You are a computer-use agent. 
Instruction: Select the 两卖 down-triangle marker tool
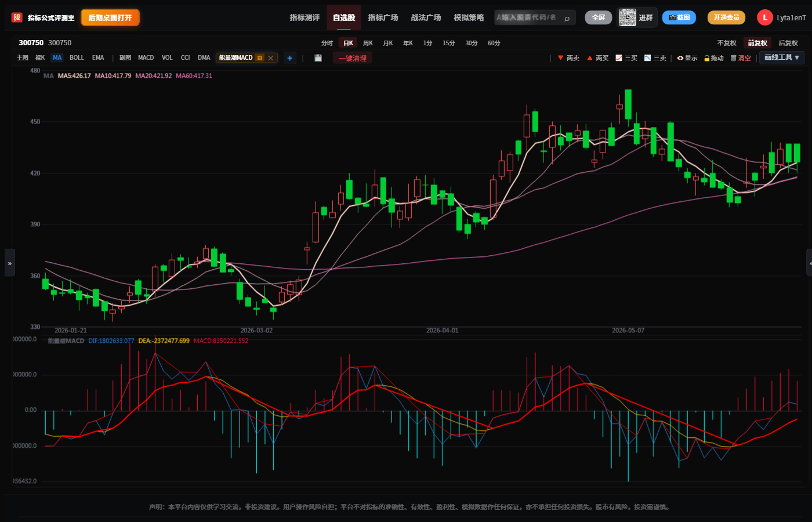pyautogui.click(x=568, y=58)
